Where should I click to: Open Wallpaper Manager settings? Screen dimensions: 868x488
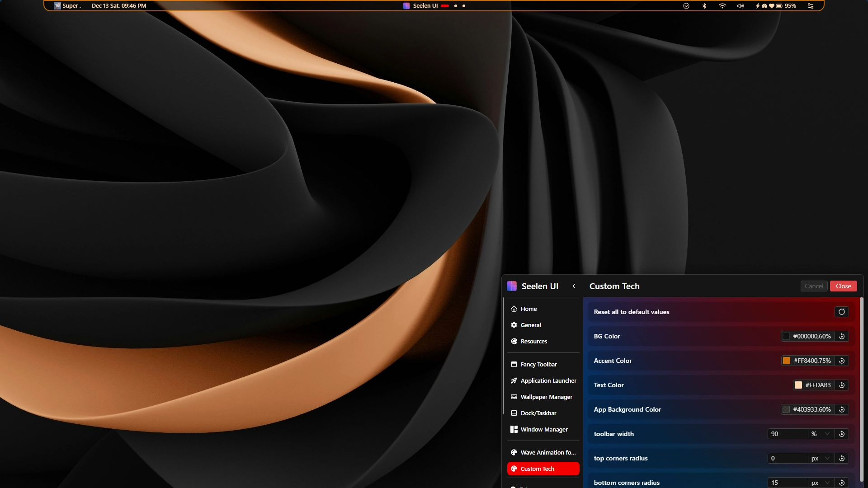click(546, 397)
